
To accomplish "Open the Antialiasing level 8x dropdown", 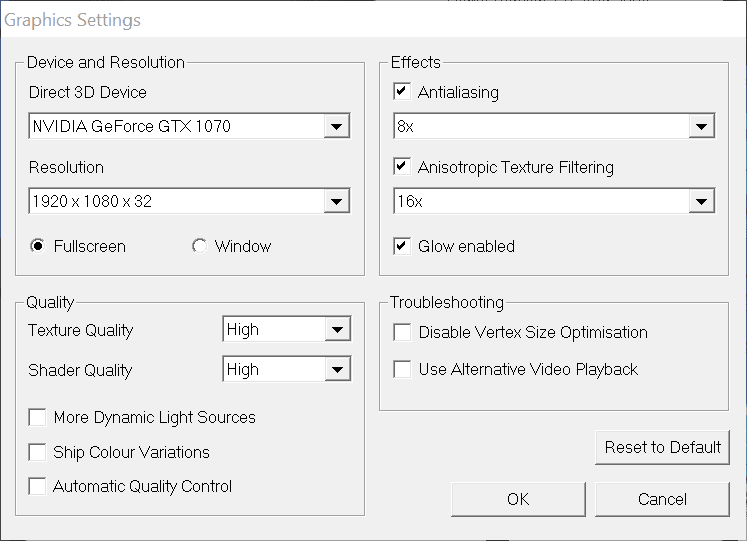I will tap(702, 127).
